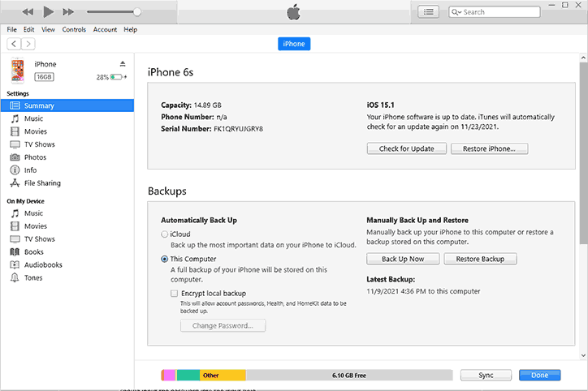The height and width of the screenshot is (391, 588).
Task: Open the File menu
Action: tap(11, 29)
